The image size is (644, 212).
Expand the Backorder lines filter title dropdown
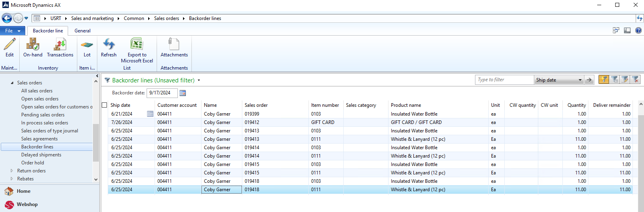coord(199,80)
